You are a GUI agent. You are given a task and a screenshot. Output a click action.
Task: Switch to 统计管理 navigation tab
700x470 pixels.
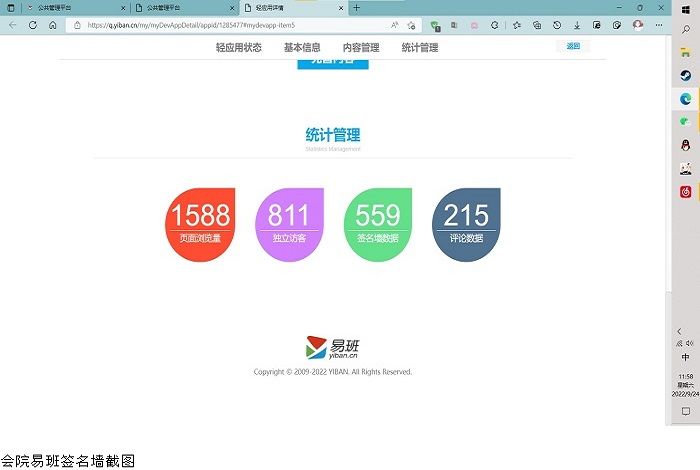tap(420, 47)
